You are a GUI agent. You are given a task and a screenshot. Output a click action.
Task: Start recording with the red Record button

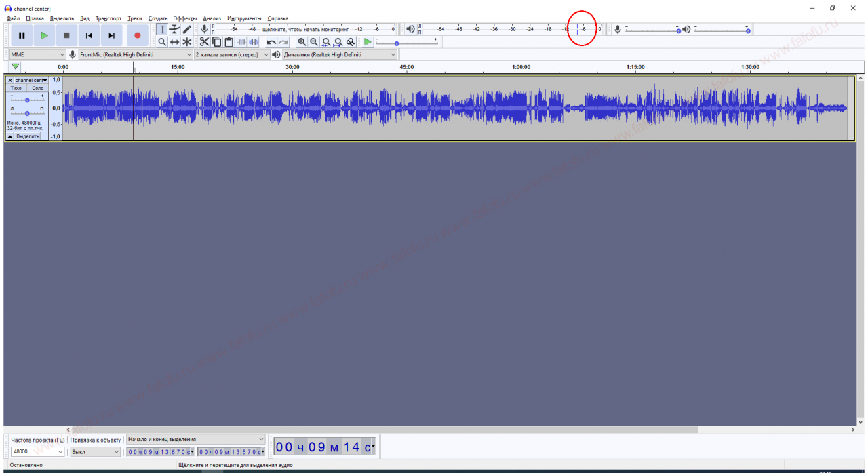[138, 35]
